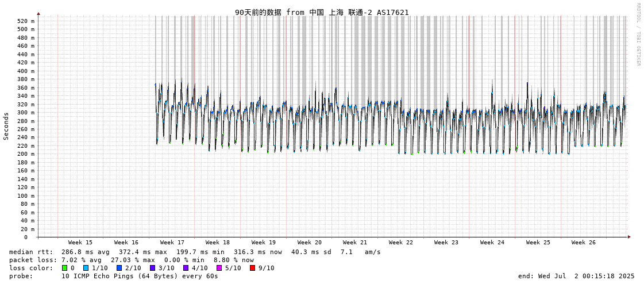Click the median rtt label
This screenshot has width=644, height=284.
tap(31, 252)
